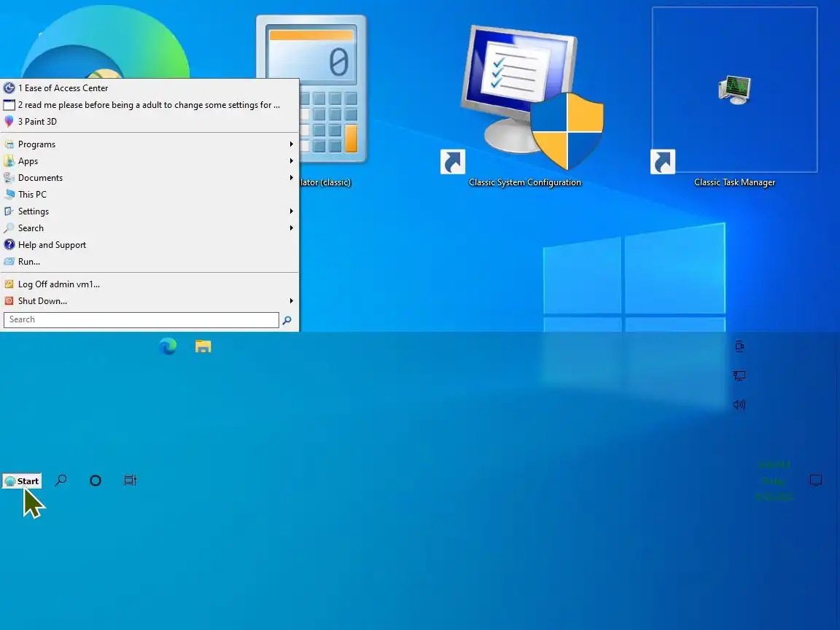The width and height of the screenshot is (840, 630).
Task: Expand the Programs submenu arrow
Action: (x=291, y=144)
